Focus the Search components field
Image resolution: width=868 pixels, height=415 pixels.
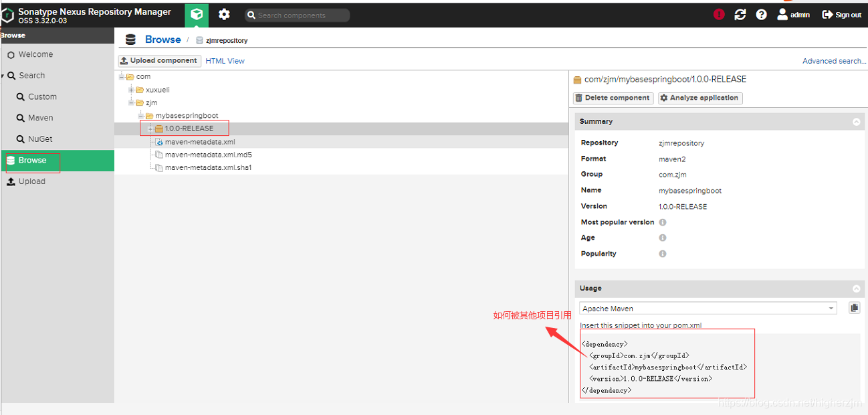(297, 15)
